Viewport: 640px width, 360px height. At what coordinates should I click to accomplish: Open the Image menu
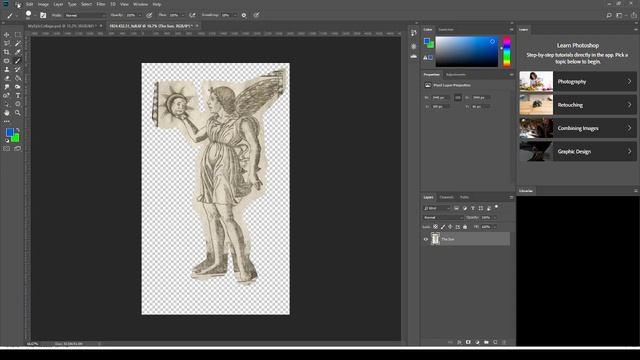tap(43, 4)
